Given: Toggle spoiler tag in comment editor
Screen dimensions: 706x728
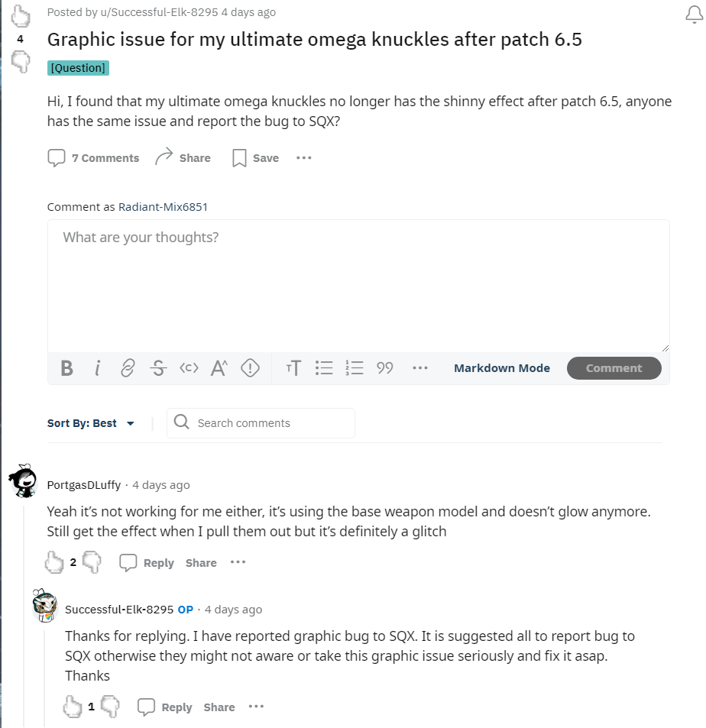Looking at the screenshot, I should [x=250, y=368].
